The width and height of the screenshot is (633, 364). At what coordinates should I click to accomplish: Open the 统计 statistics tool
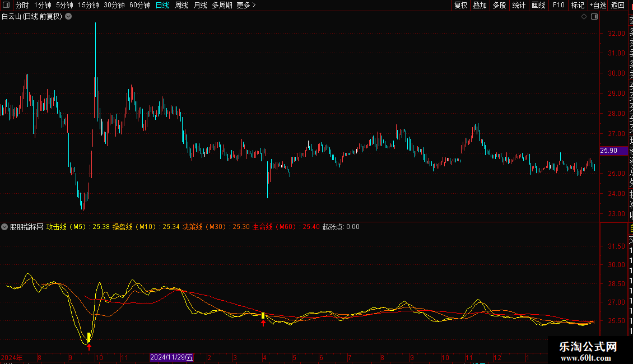(519, 5)
